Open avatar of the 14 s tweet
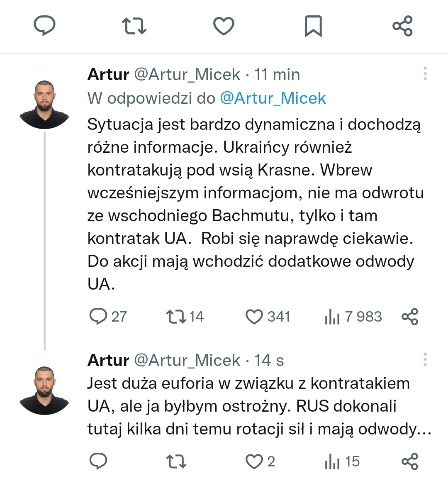 pyautogui.click(x=44, y=390)
